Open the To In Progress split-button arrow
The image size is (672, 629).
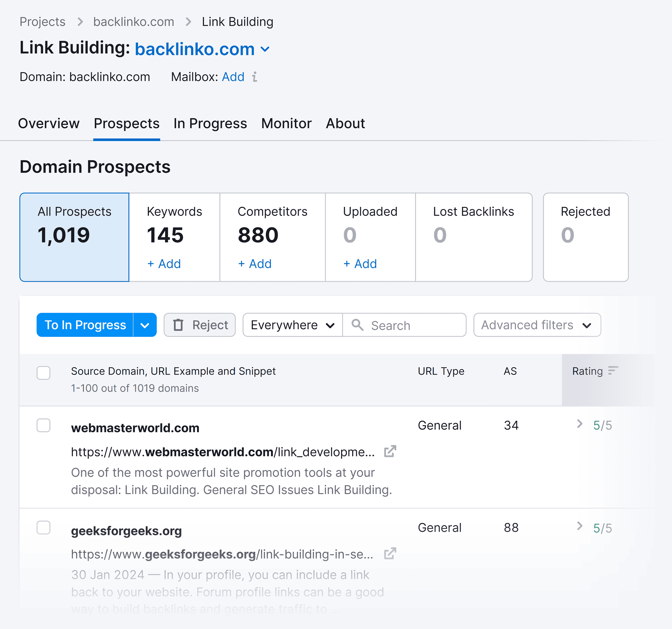click(145, 325)
